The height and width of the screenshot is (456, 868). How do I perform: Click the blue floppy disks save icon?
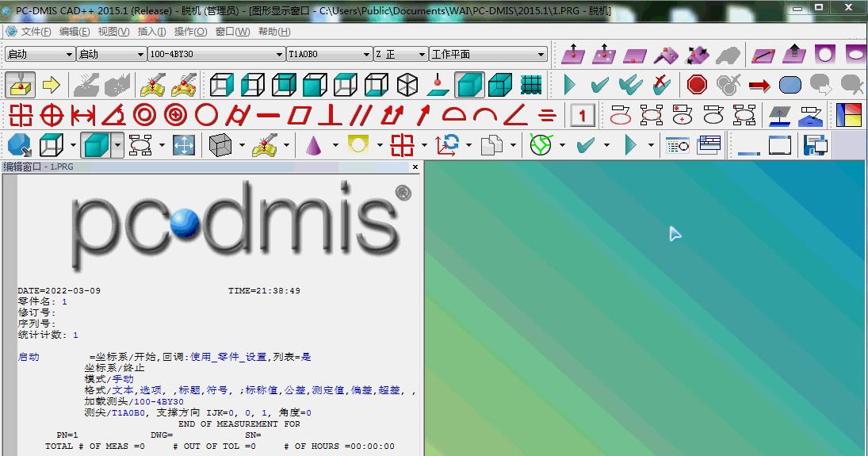[x=816, y=145]
